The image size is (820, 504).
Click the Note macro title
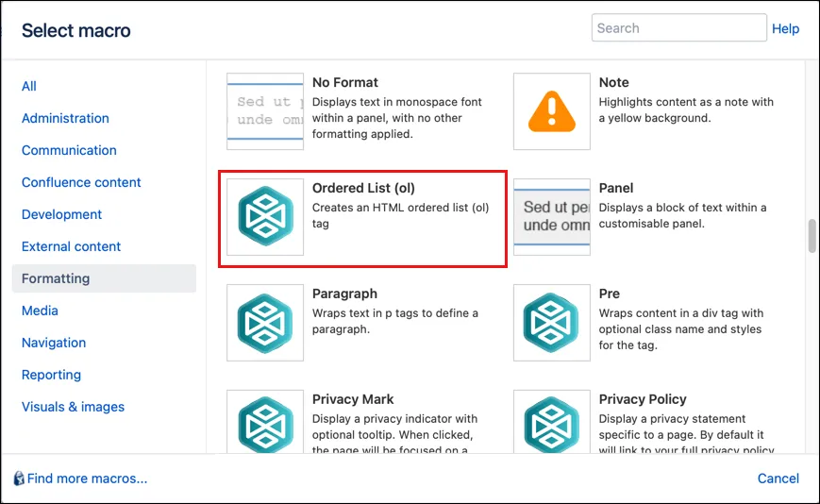coord(614,83)
